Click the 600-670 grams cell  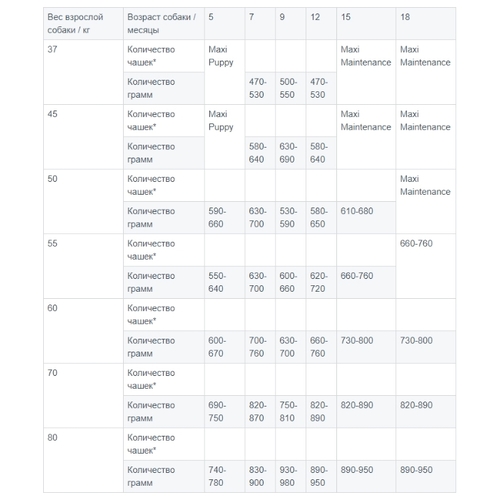point(225,347)
